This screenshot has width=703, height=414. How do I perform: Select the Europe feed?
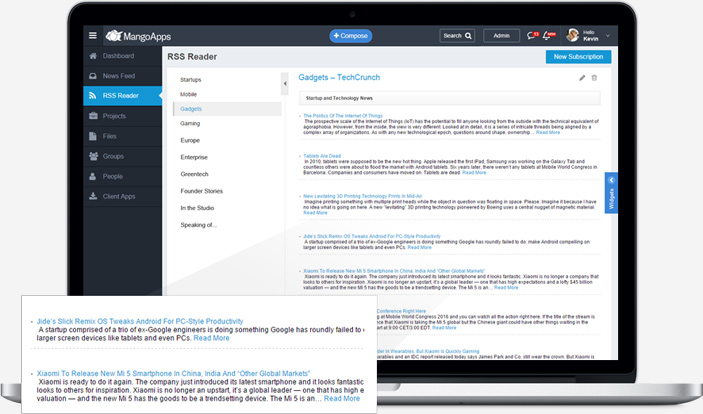(190, 140)
